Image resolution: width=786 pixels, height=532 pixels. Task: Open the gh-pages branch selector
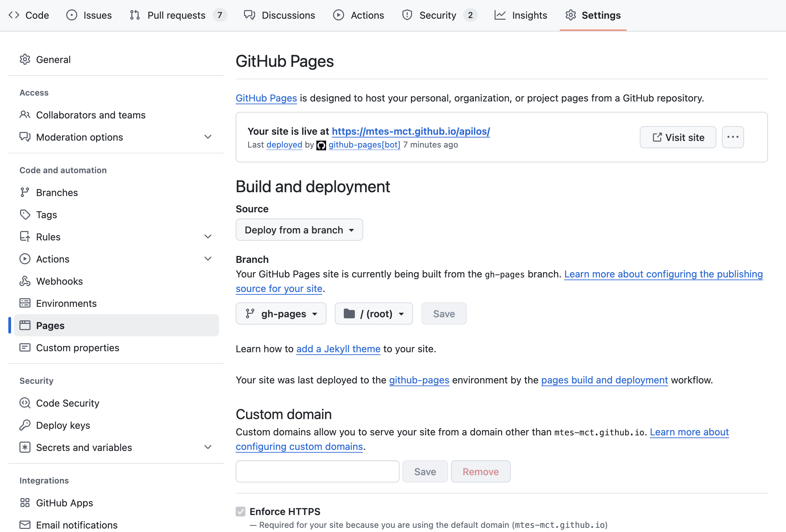pyautogui.click(x=281, y=314)
